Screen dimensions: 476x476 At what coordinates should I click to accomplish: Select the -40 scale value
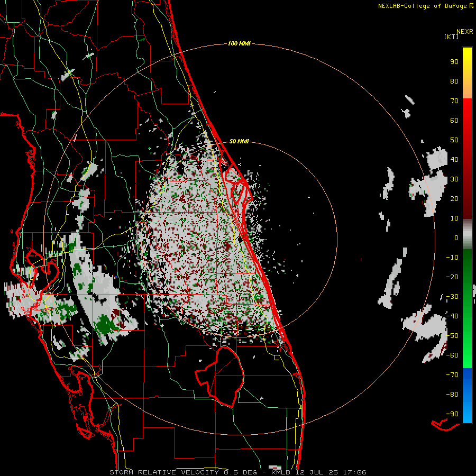pyautogui.click(x=452, y=316)
